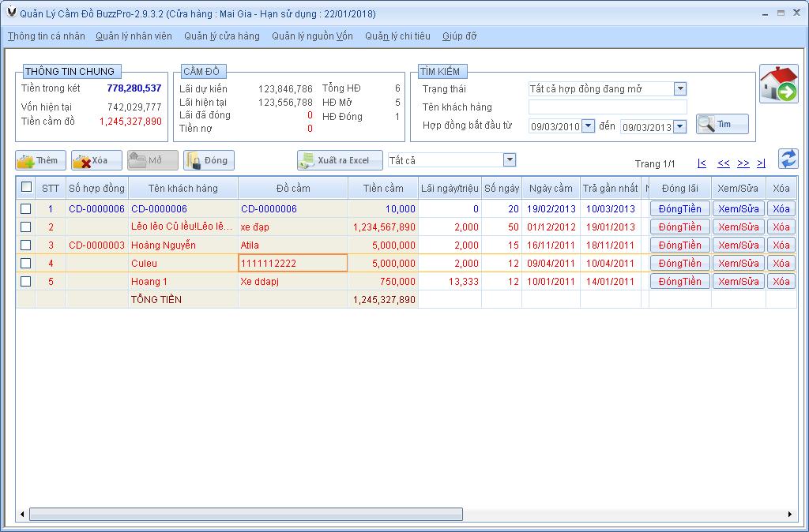Select the checkbox for row 5 Hoang 1
Viewport: 809px width, 532px height.
[x=26, y=282]
